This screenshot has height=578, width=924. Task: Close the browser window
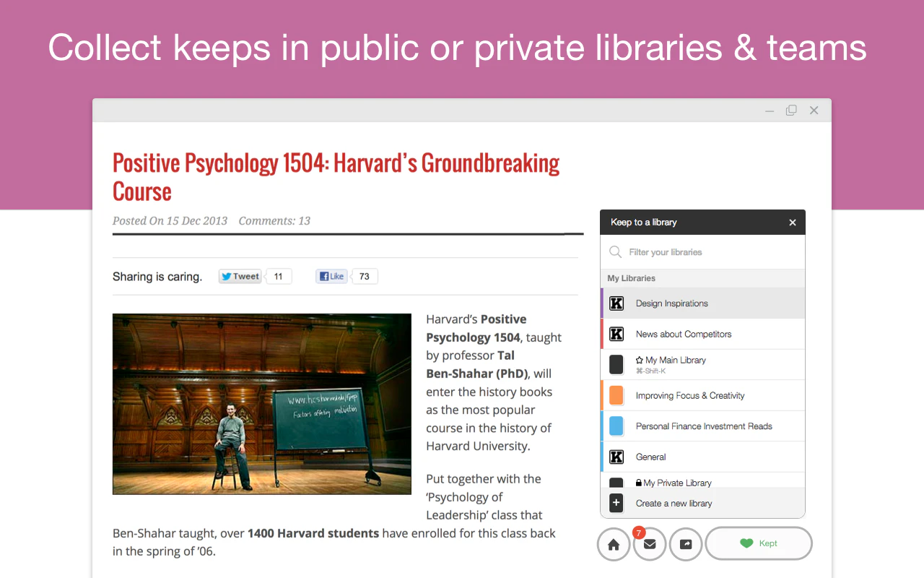(x=814, y=111)
